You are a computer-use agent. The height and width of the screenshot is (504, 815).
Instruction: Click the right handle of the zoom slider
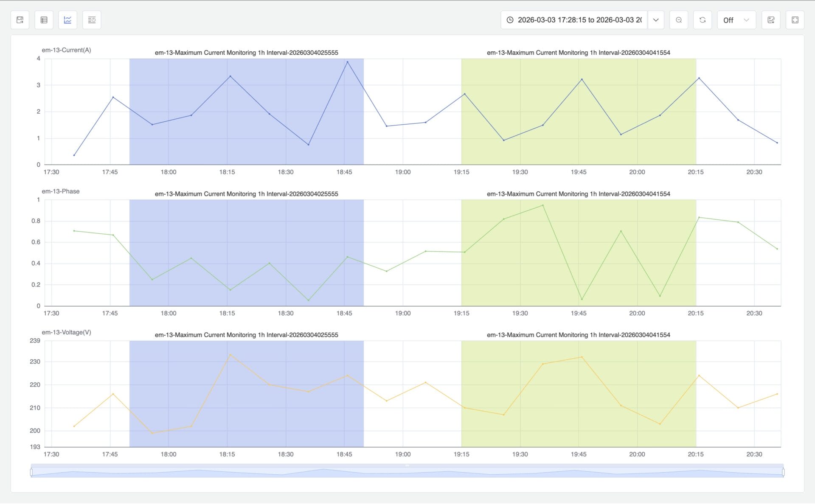pyautogui.click(x=783, y=472)
